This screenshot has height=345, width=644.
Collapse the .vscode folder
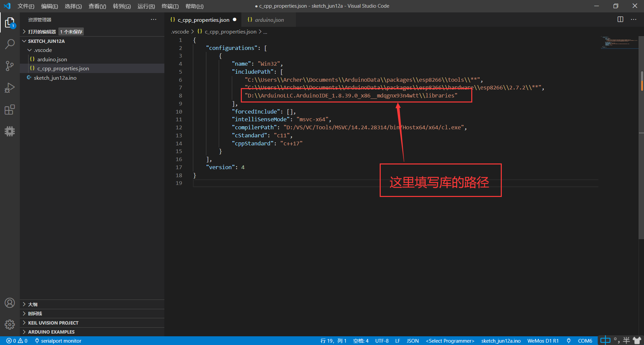pos(30,50)
